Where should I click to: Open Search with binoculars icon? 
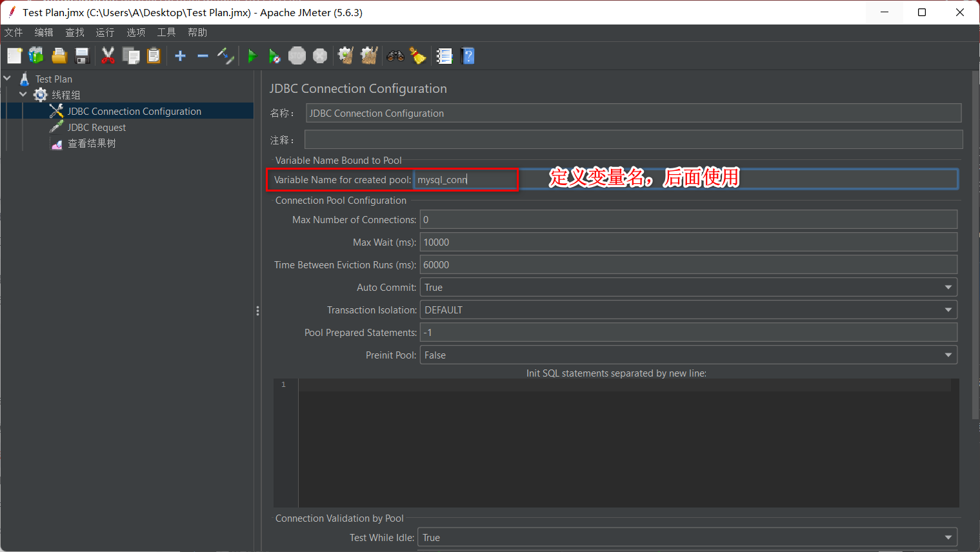pyautogui.click(x=395, y=56)
